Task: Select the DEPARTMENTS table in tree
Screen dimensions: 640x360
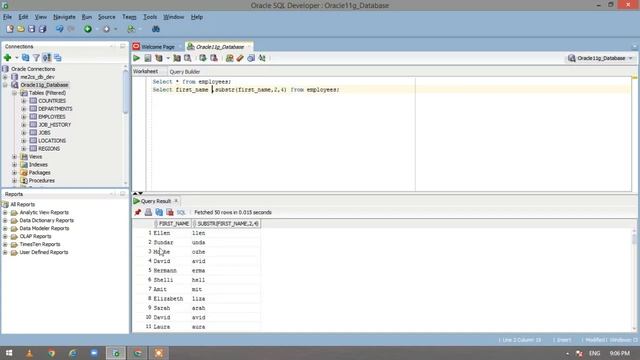Action: click(x=55, y=109)
